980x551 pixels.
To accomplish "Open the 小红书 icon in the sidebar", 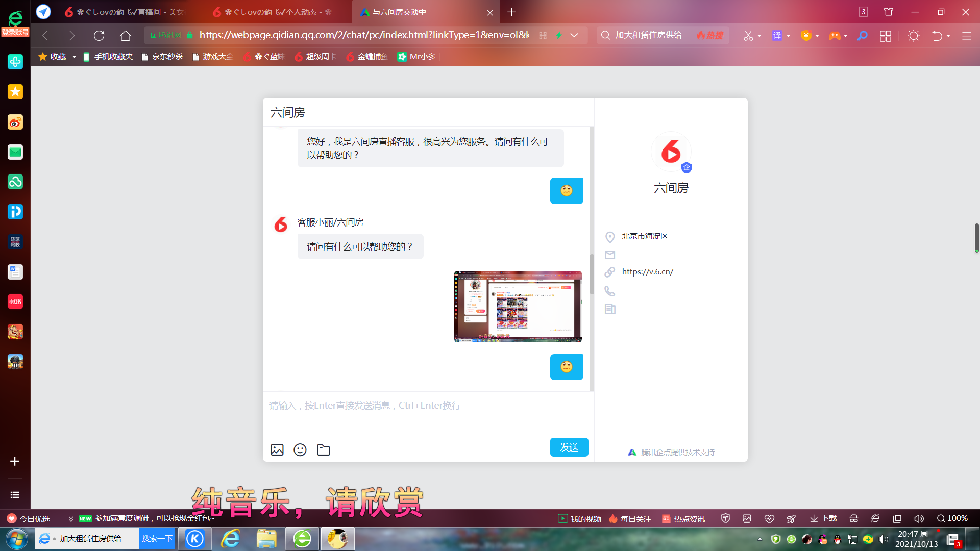I will [15, 302].
